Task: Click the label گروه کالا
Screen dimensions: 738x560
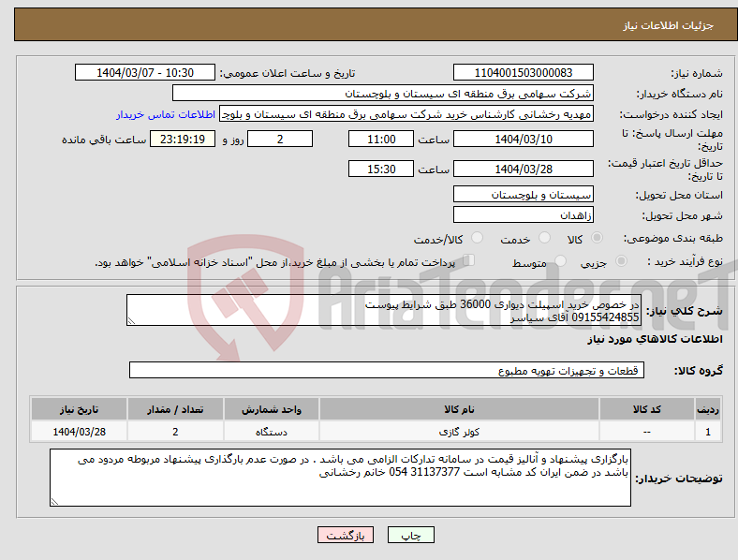Action: point(699,371)
